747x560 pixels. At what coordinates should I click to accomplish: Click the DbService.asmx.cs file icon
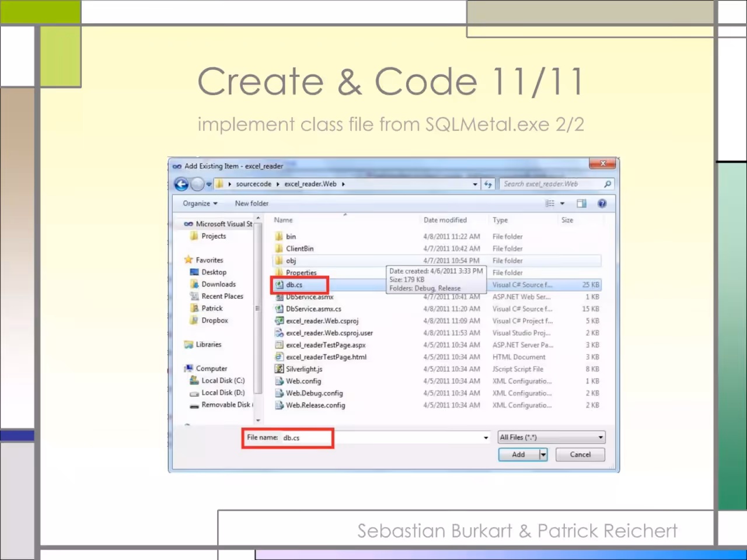pos(279,309)
